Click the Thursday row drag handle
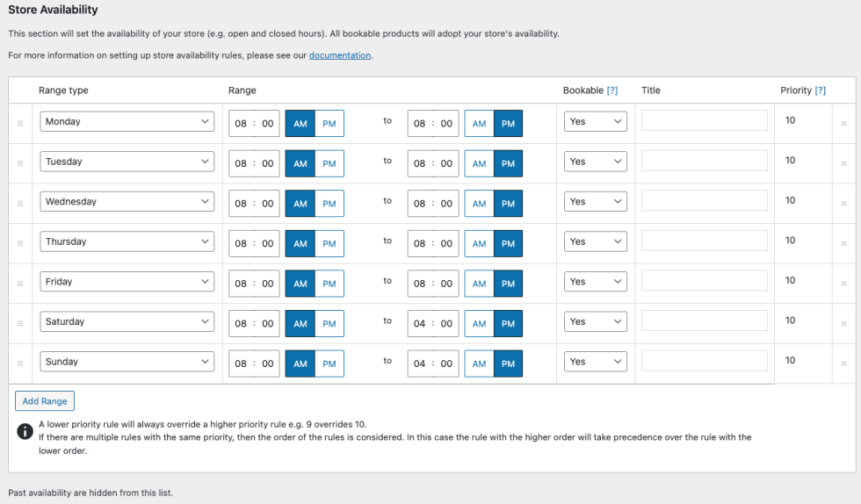This screenshot has height=504, width=861. click(20, 244)
